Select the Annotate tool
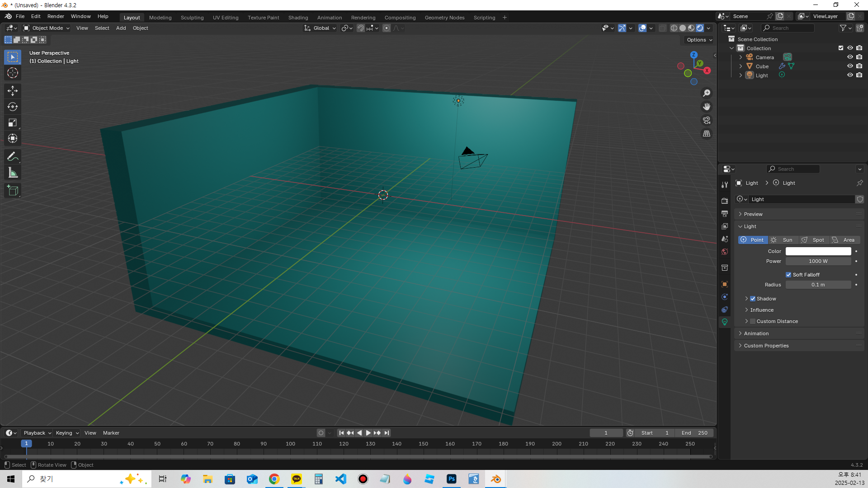Image resolution: width=868 pixels, height=488 pixels. coord(13,157)
